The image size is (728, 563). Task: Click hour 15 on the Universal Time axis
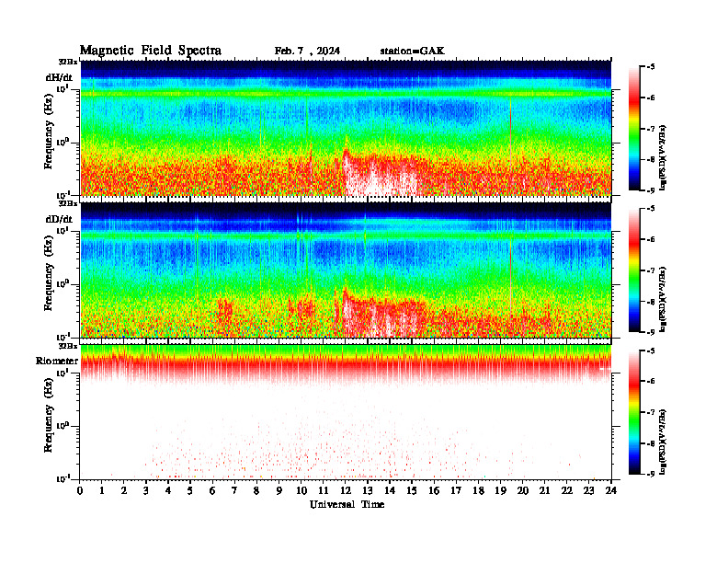(x=412, y=490)
